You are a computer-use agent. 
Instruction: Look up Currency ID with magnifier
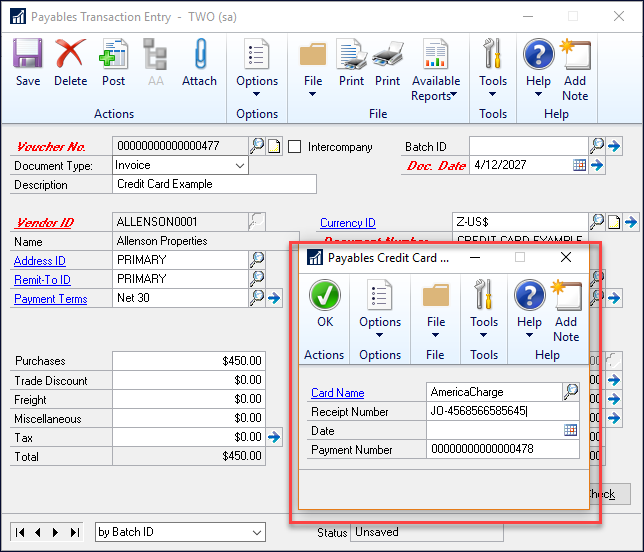pyautogui.click(x=597, y=222)
